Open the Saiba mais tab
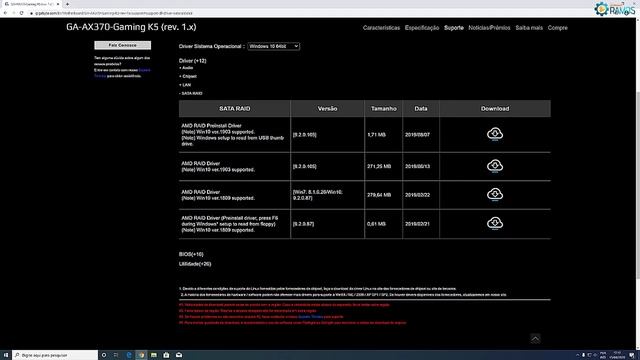 529,28
